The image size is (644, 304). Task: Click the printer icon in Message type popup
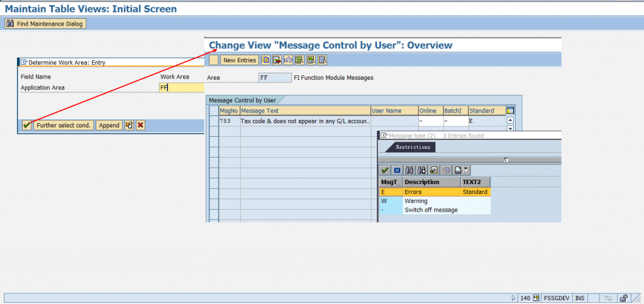click(x=458, y=170)
